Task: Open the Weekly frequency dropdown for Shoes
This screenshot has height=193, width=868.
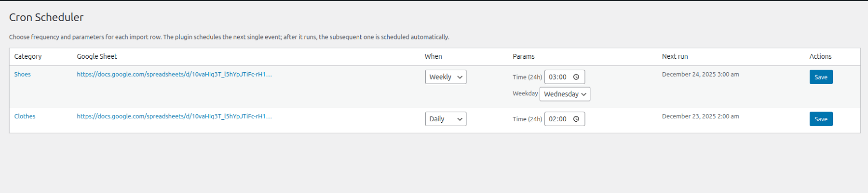Action: (x=446, y=77)
